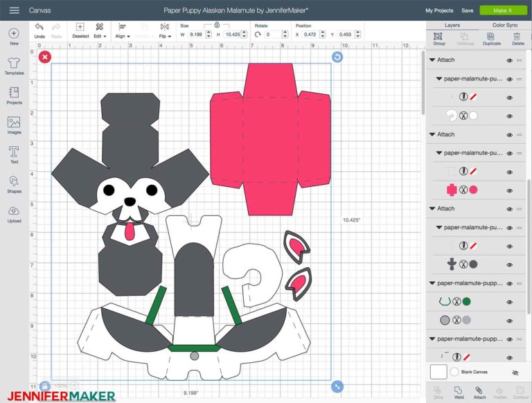Toggle visibility of the pink box layer
This screenshot has width=532, height=403.
point(509,190)
